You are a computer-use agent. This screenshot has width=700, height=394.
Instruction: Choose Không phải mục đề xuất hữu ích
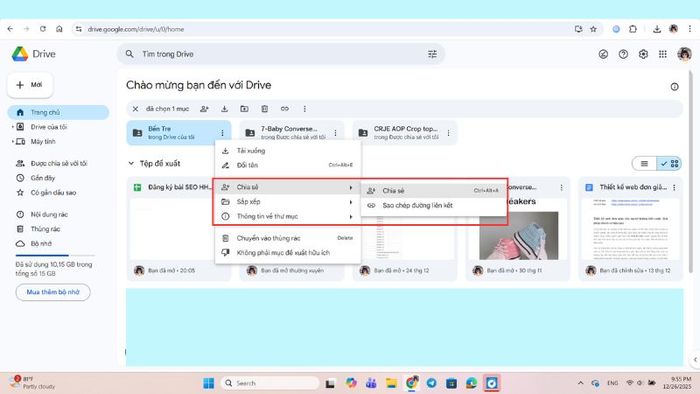[x=288, y=253]
